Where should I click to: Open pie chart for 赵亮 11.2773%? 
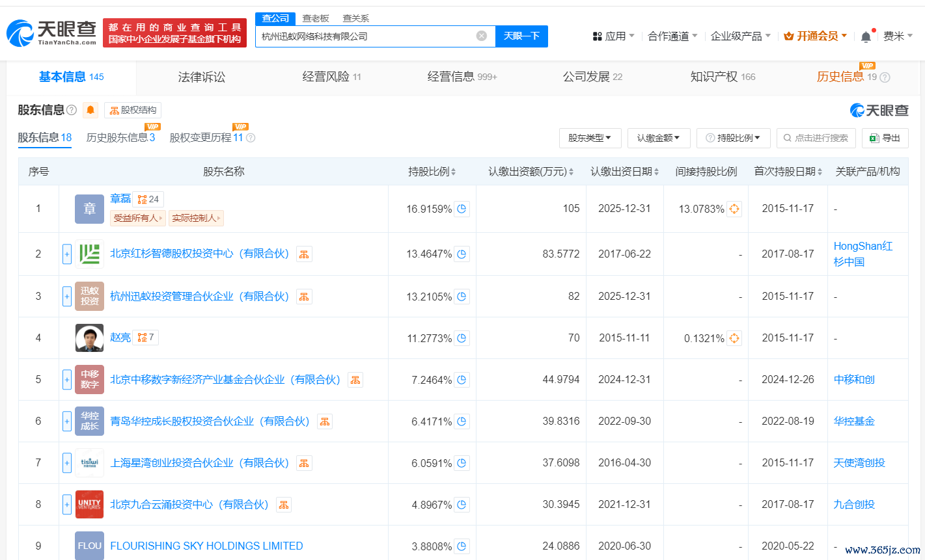(462, 338)
